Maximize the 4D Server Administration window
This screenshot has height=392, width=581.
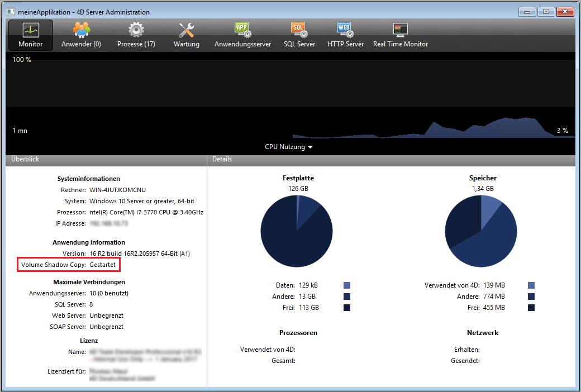(x=546, y=11)
